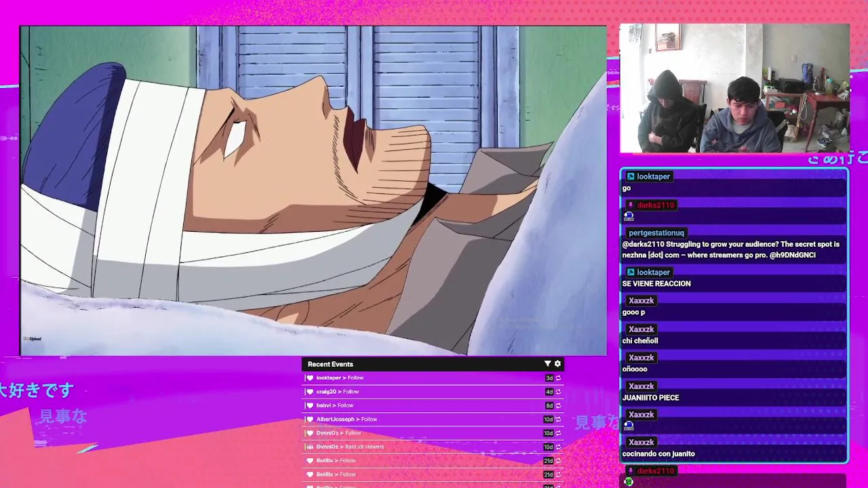Replay the second BotRix follow event
Screen dimensions: 868x488
(x=558, y=474)
